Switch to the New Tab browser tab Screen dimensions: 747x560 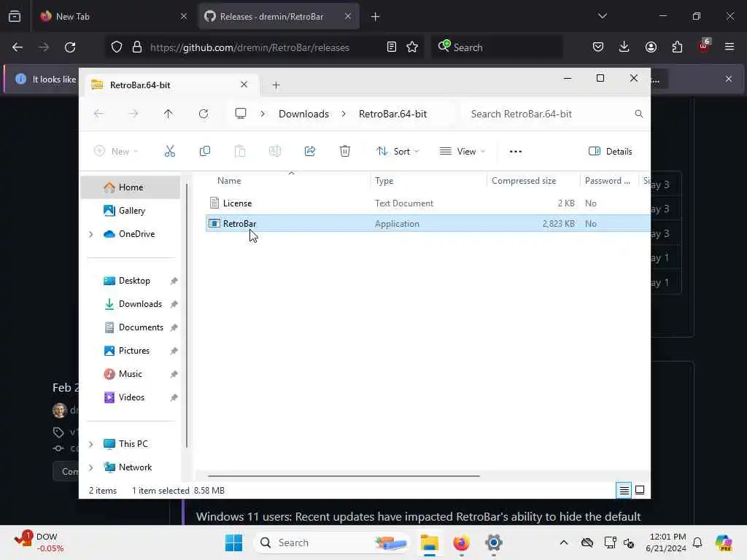[x=112, y=17]
